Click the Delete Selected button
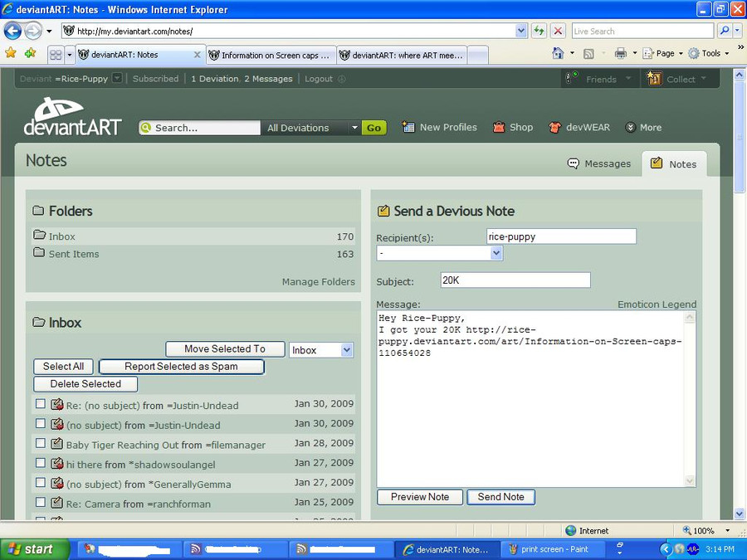The height and width of the screenshot is (560, 747). pos(85,384)
